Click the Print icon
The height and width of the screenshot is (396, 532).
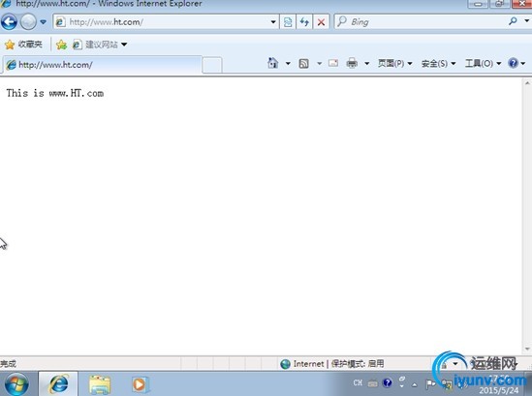[352, 63]
